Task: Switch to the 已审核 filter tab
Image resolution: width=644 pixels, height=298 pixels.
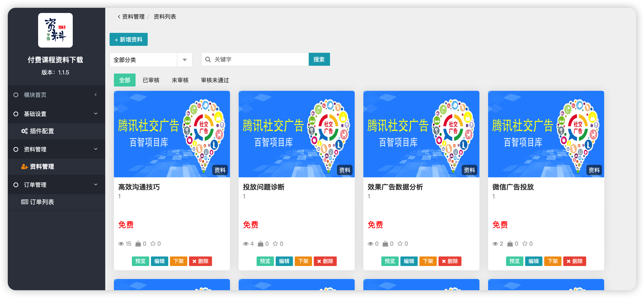Action: (x=151, y=80)
